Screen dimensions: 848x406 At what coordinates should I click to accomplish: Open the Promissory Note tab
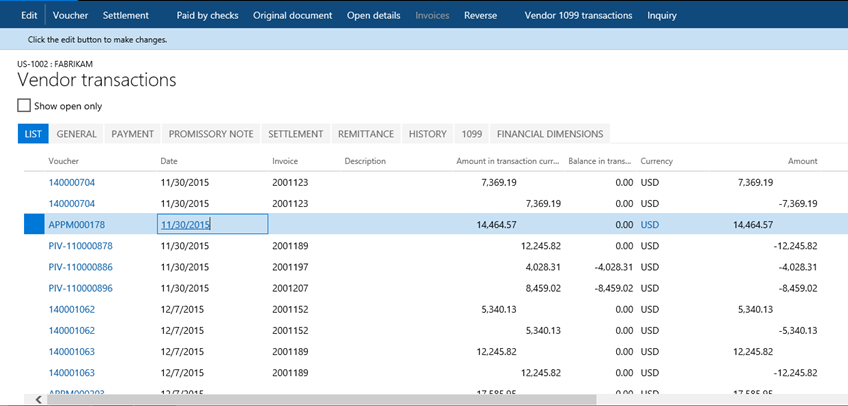210,134
